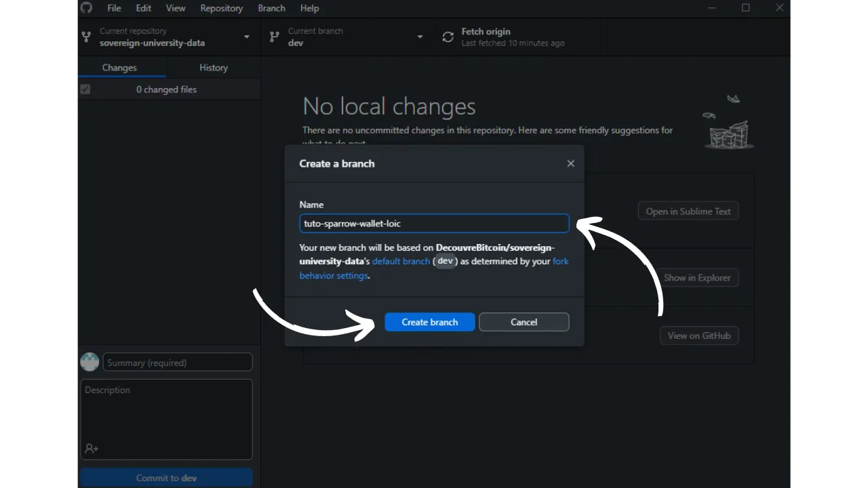Expand the Current branch dropdown arrow

(420, 37)
